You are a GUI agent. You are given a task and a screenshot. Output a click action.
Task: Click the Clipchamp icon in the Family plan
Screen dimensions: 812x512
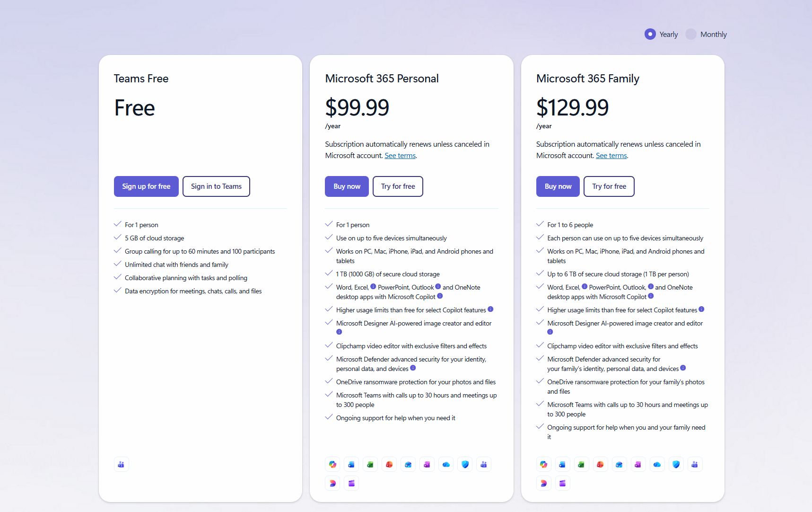point(562,483)
